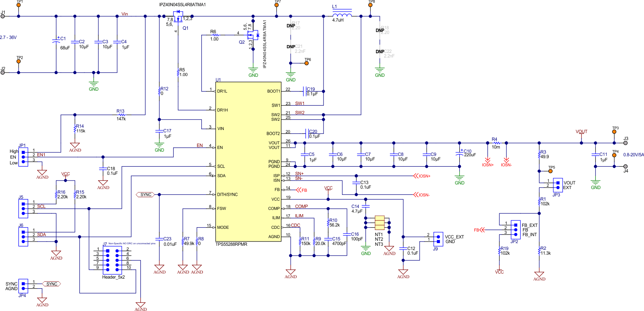644x311 pixels.
Task: Click the TPS55288RPMR part label
Action: [x=231, y=244]
